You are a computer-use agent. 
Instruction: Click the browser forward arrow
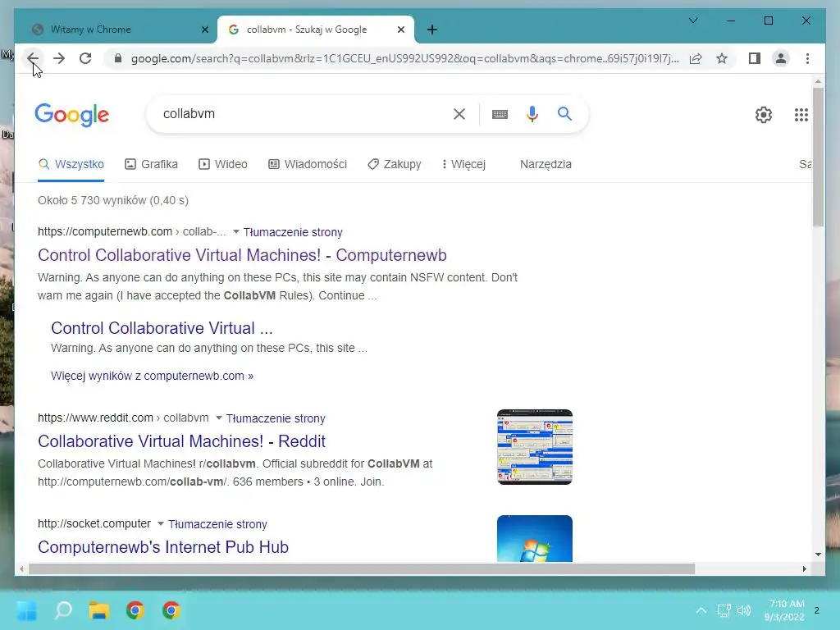[x=59, y=58]
